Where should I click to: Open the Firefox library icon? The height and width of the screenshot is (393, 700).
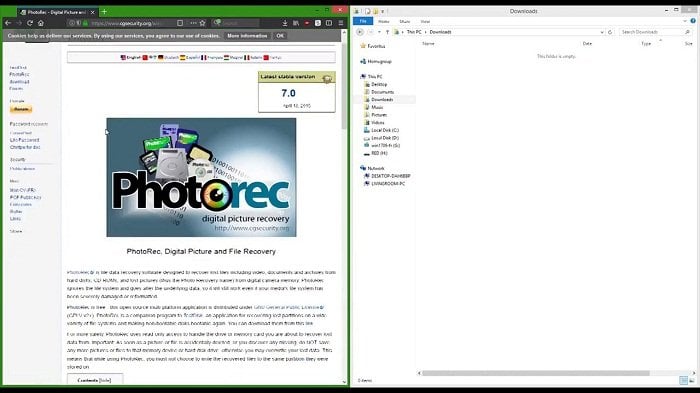[296, 23]
